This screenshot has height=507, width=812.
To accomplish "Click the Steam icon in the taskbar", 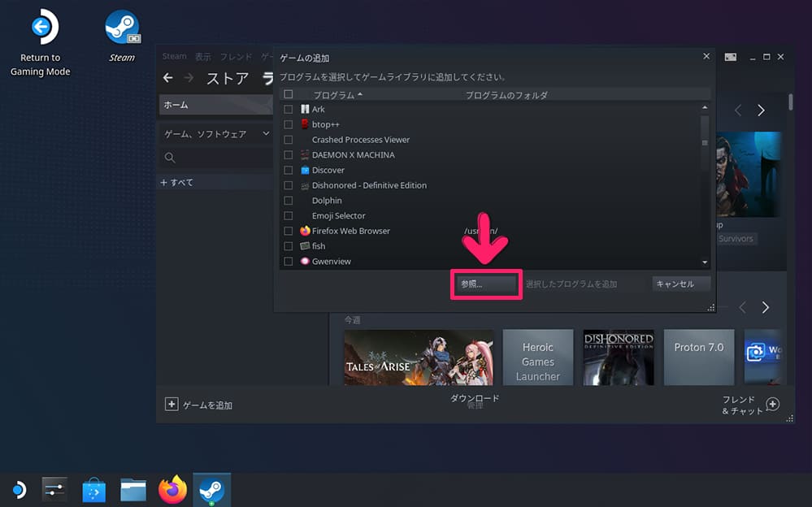I will tap(212, 489).
